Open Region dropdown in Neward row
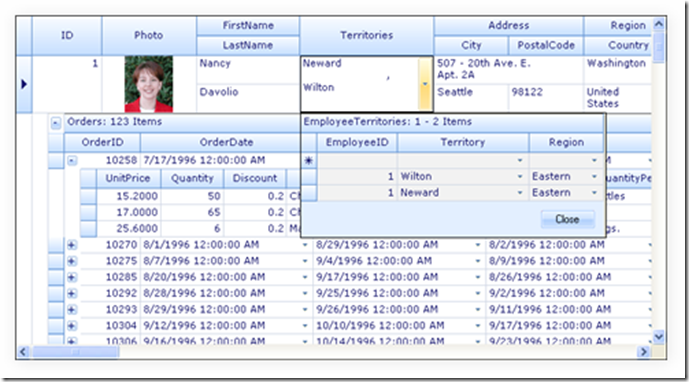This screenshot has height=382, width=689. 595,193
